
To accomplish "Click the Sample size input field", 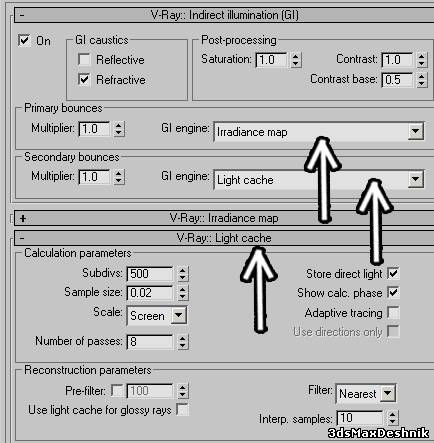I will coord(150,293).
